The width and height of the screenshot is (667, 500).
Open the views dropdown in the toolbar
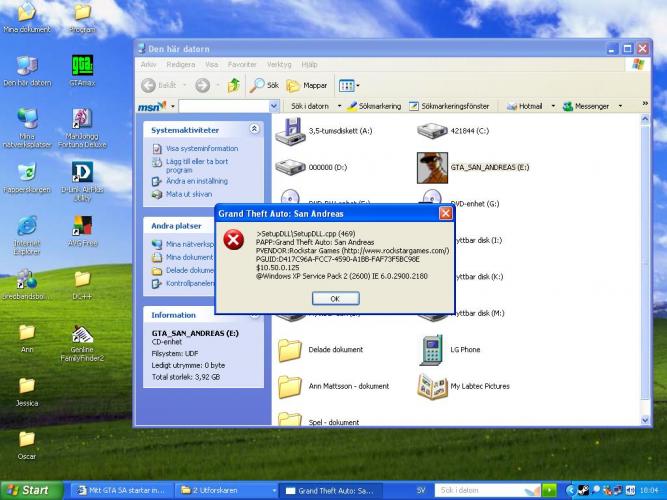pyautogui.click(x=350, y=86)
